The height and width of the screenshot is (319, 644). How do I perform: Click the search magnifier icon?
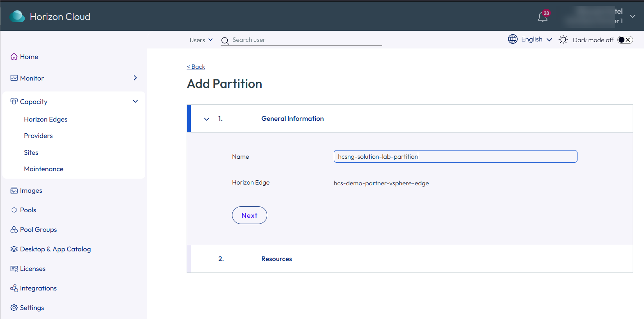[x=225, y=41]
